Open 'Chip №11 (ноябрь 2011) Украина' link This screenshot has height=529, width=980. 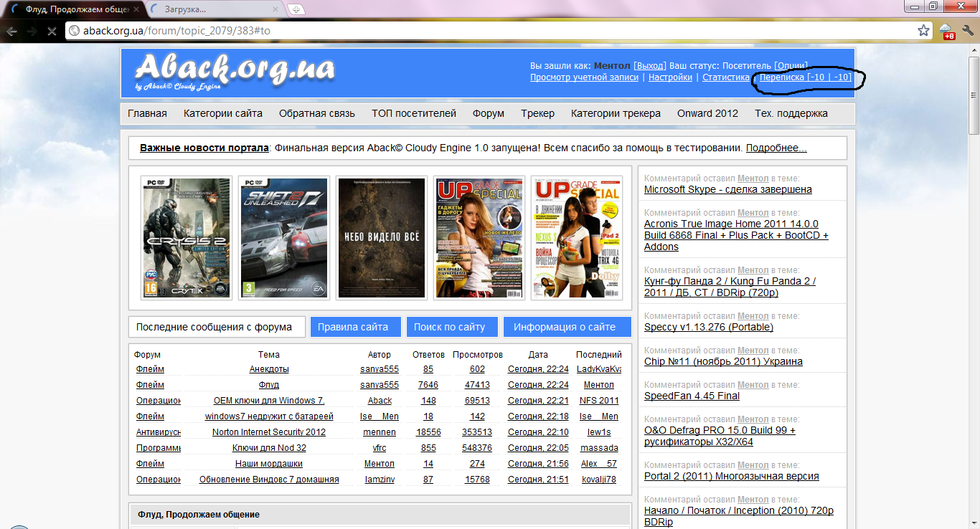[723, 361]
